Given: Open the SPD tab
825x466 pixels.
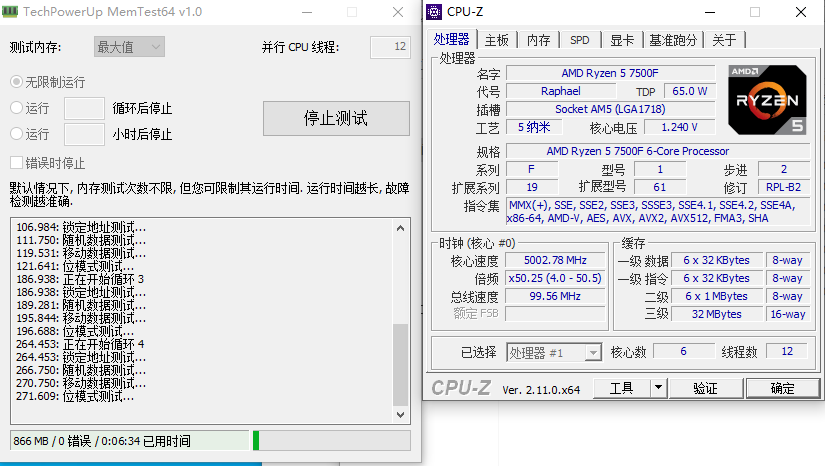Looking at the screenshot, I should (x=580, y=40).
